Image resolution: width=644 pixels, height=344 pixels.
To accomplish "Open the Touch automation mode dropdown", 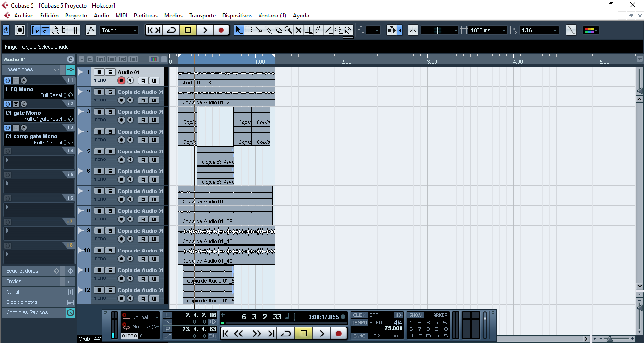I will (x=119, y=30).
